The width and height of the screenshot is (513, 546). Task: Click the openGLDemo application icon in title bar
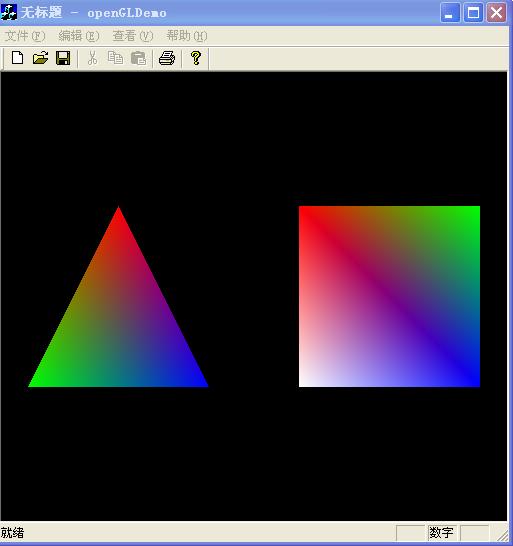[9, 13]
